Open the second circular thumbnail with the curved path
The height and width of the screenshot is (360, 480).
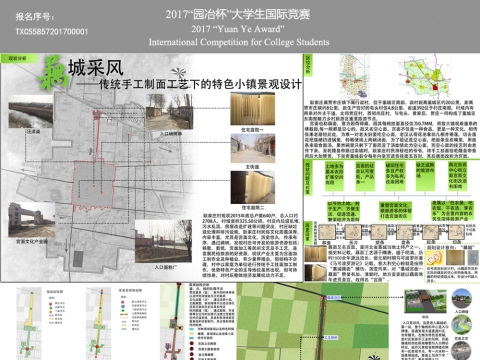pos(462,324)
